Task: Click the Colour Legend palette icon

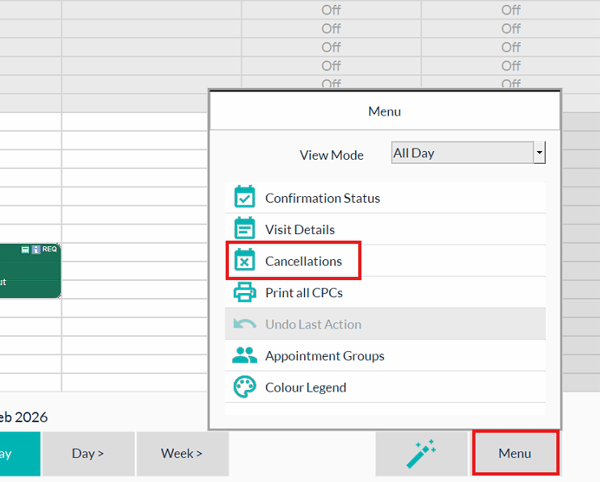Action: pyautogui.click(x=244, y=387)
